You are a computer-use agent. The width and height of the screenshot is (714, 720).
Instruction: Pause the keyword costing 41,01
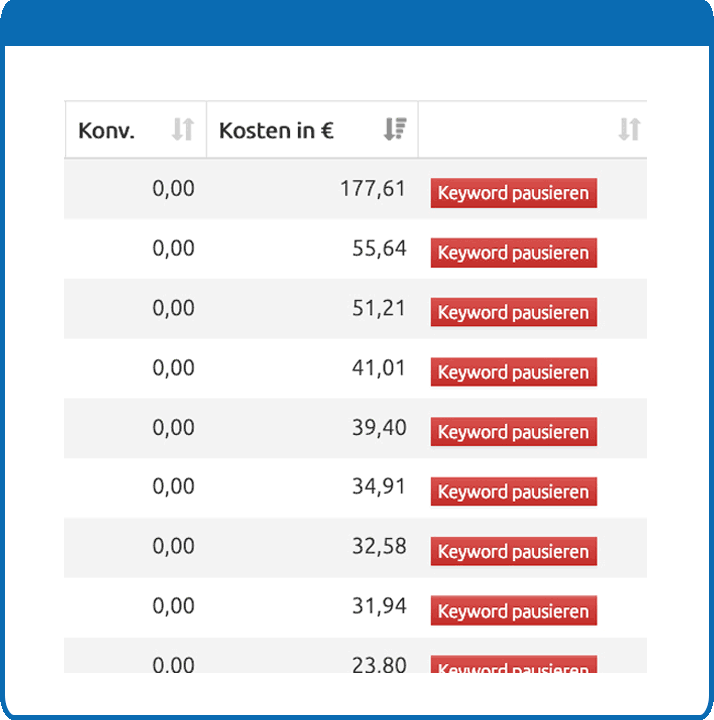click(514, 372)
